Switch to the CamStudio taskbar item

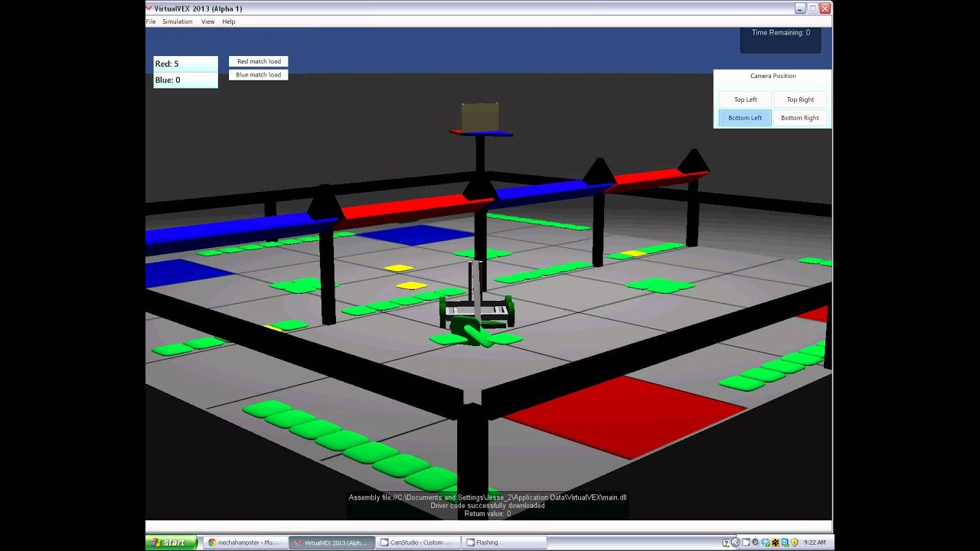click(x=418, y=543)
